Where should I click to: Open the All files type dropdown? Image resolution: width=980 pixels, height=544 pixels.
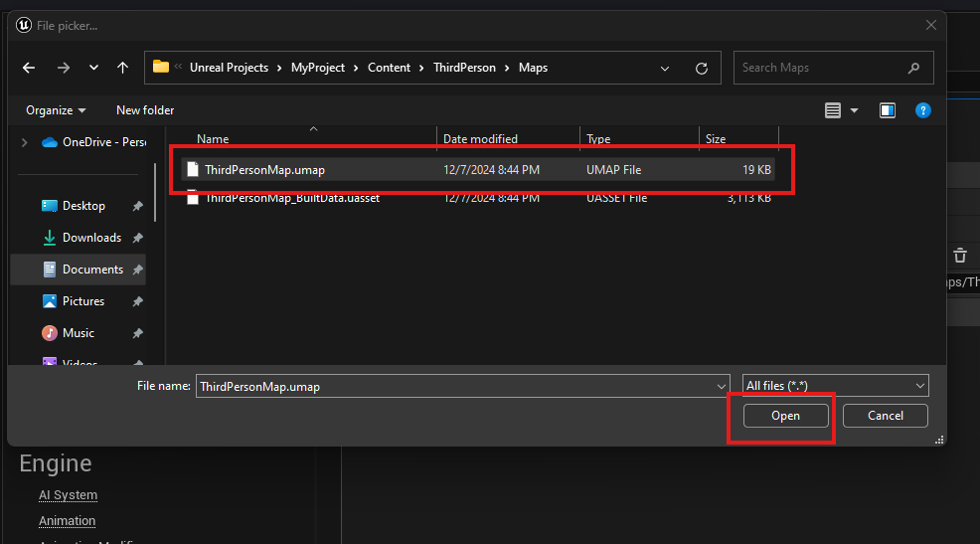[x=835, y=385]
